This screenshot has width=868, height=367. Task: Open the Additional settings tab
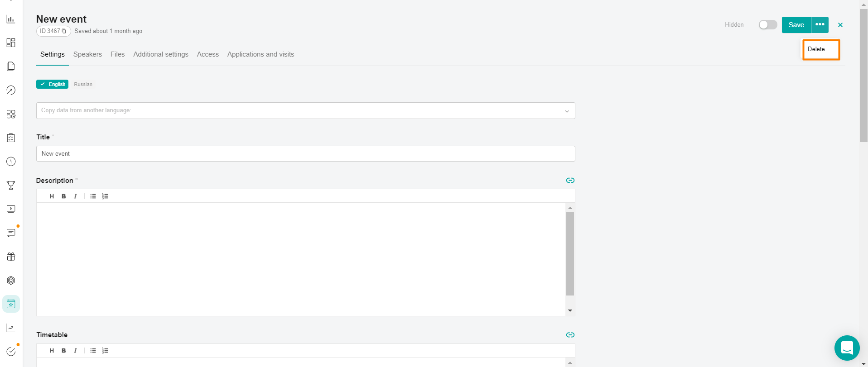point(161,54)
